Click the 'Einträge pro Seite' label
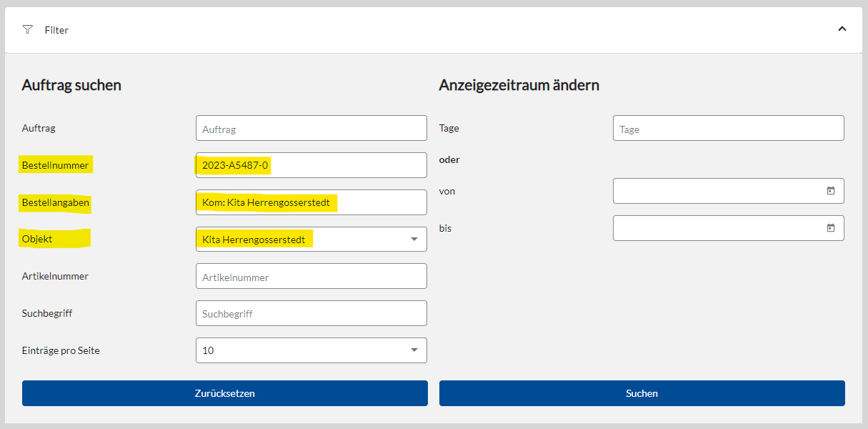This screenshot has height=429, width=868. coord(61,350)
